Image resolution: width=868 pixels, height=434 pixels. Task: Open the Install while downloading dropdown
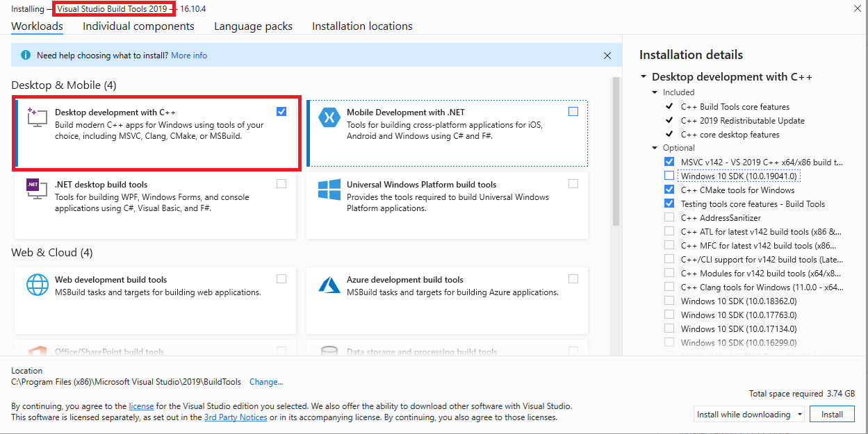749,415
